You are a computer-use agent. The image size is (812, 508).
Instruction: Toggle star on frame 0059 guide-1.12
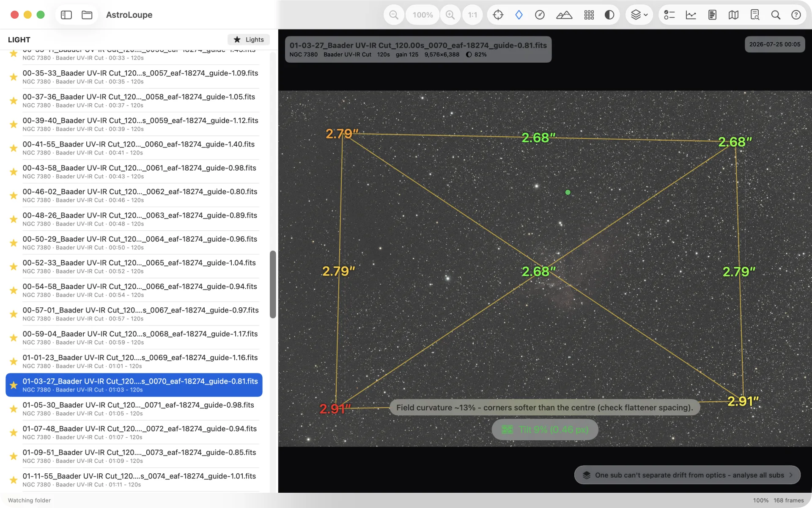[14, 124]
